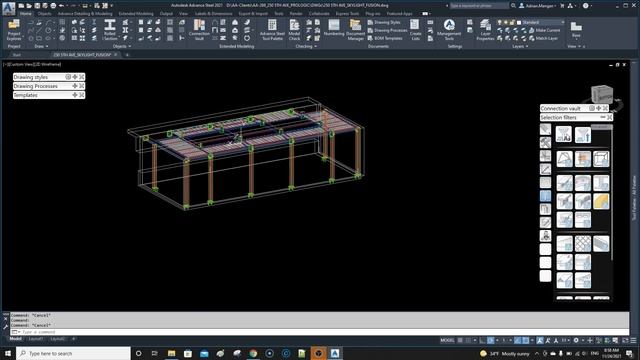Switch to the Layout1 tab
This screenshot has height=360, width=640.
[x=36, y=339]
